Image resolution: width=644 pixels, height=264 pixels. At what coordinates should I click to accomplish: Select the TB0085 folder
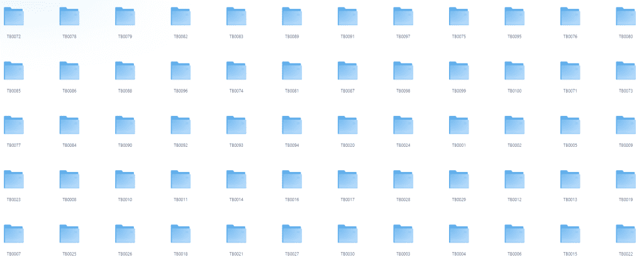click(x=14, y=71)
